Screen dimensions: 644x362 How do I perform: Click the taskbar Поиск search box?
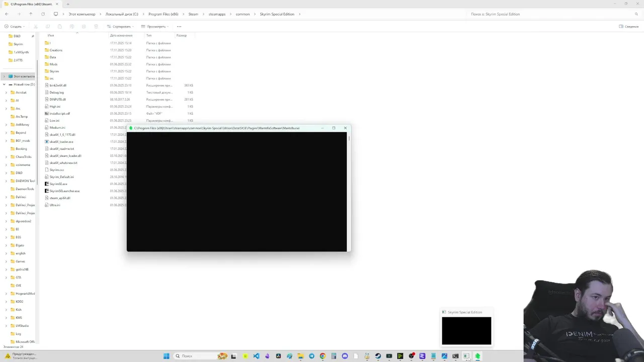pos(200,356)
